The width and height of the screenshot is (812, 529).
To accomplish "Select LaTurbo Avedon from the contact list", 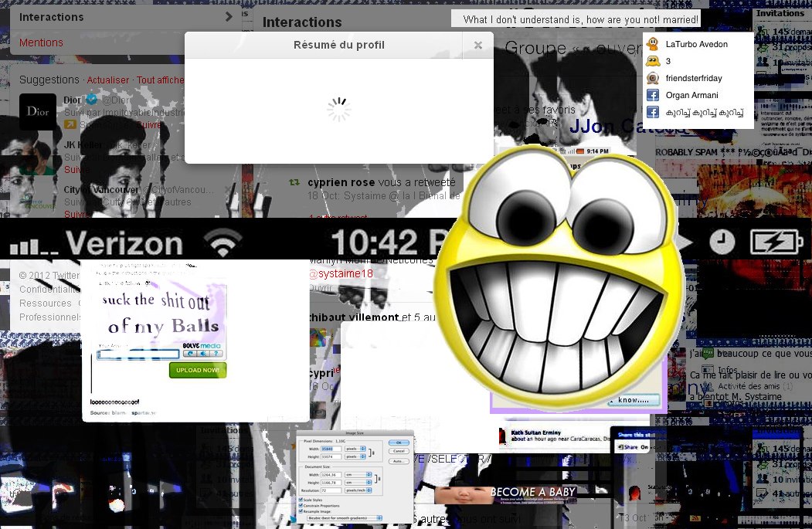I will (x=696, y=44).
